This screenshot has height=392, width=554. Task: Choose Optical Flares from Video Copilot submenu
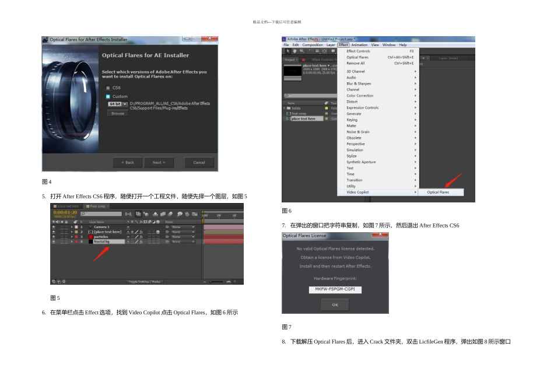tap(441, 192)
